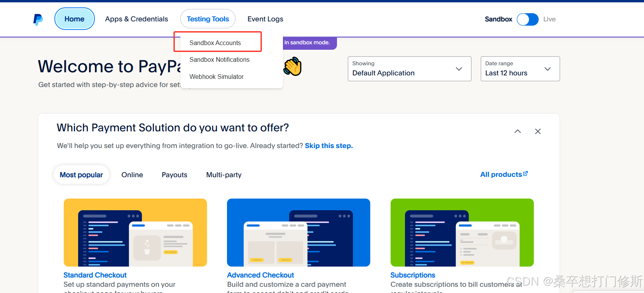
Task: Switch to the Payouts tab
Action: pyautogui.click(x=175, y=175)
